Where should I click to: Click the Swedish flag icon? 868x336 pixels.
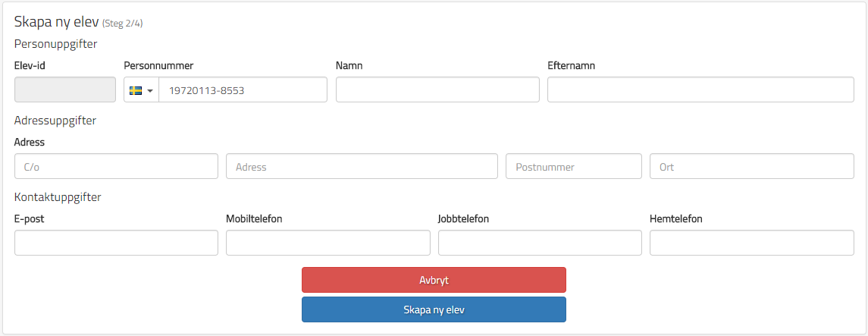[x=136, y=90]
